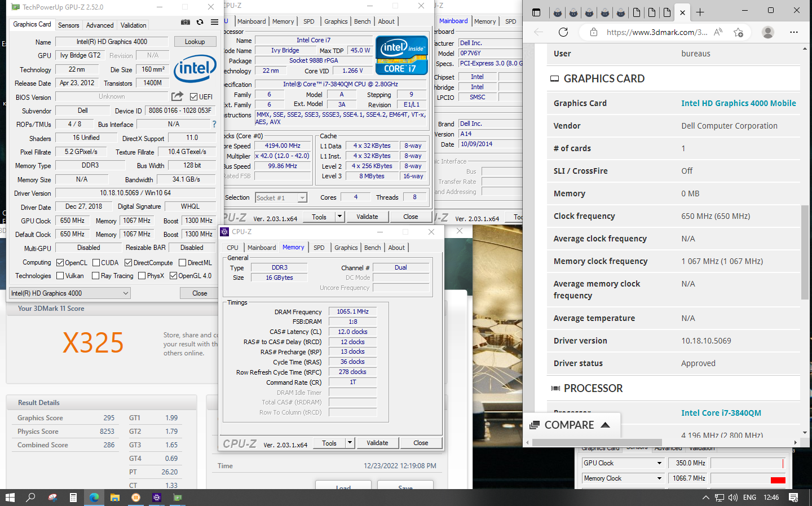The width and height of the screenshot is (812, 506).
Task: Take a GPU-Z screenshot with camera icon
Action: pos(185,22)
